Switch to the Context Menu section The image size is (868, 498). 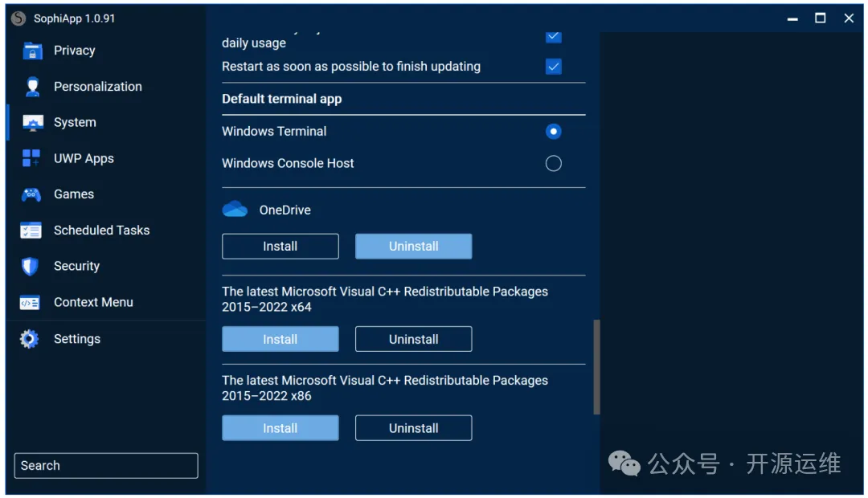tap(93, 303)
